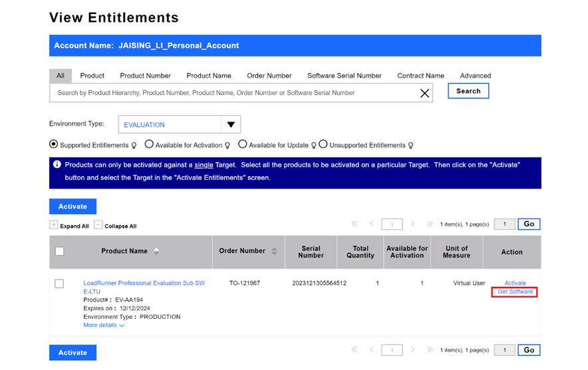Click the order number TO-121967
The height and width of the screenshot is (370, 588).
(x=245, y=283)
